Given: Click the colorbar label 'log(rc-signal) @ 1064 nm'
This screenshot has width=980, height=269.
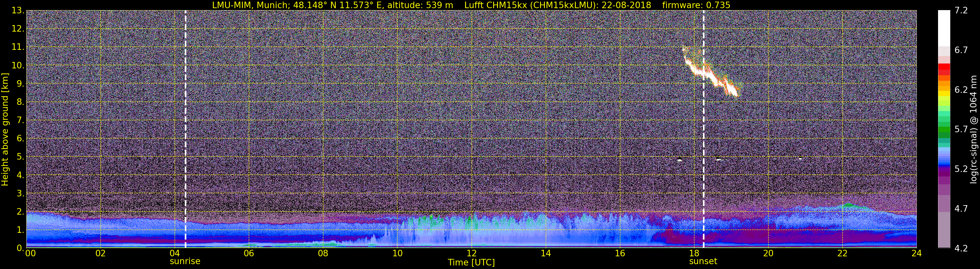Looking at the screenshot, I should (x=973, y=130).
